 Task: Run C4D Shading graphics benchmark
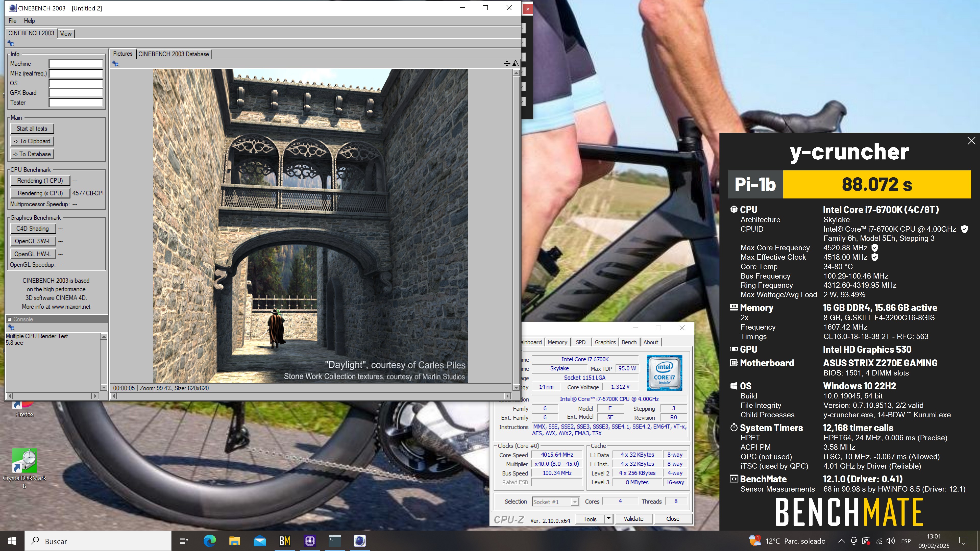tap(33, 229)
